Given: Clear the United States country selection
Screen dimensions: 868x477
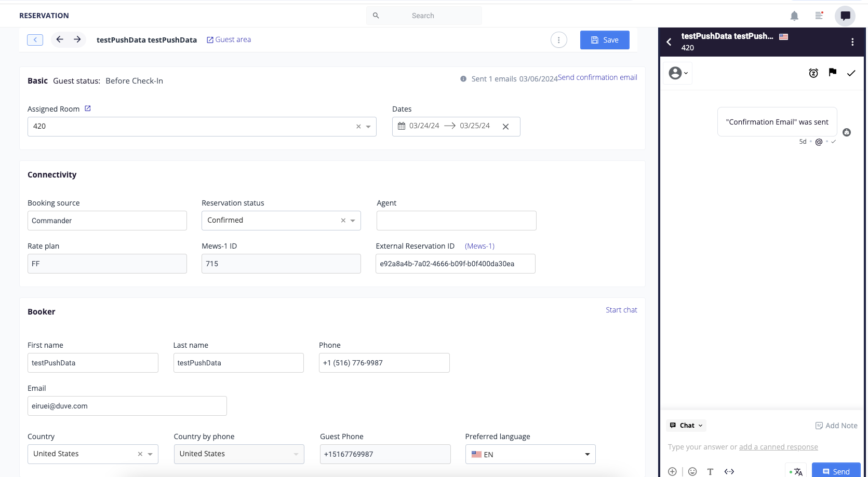Looking at the screenshot, I should pos(140,454).
